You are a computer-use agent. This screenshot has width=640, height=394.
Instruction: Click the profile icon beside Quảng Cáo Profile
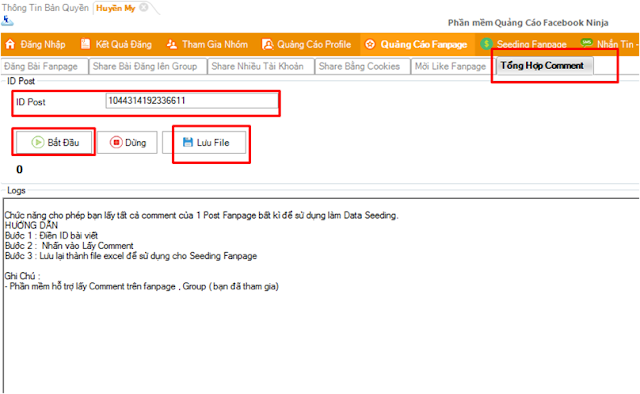pyautogui.click(x=267, y=44)
